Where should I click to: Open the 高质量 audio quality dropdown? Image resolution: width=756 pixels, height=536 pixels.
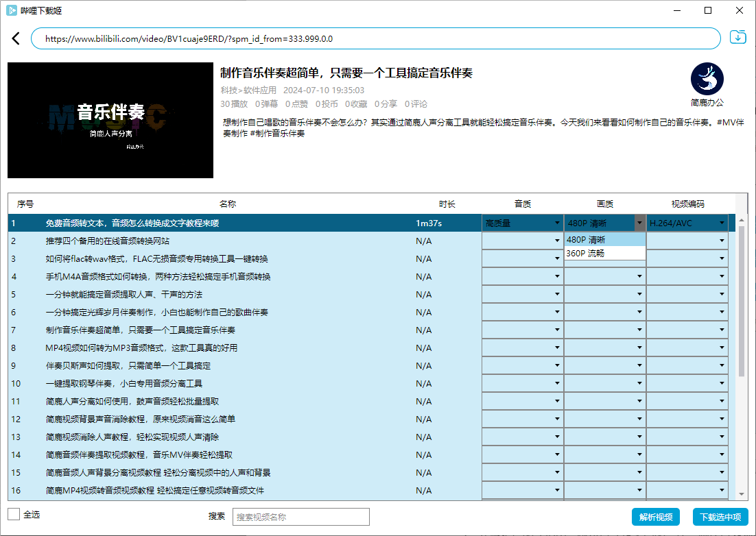point(522,223)
